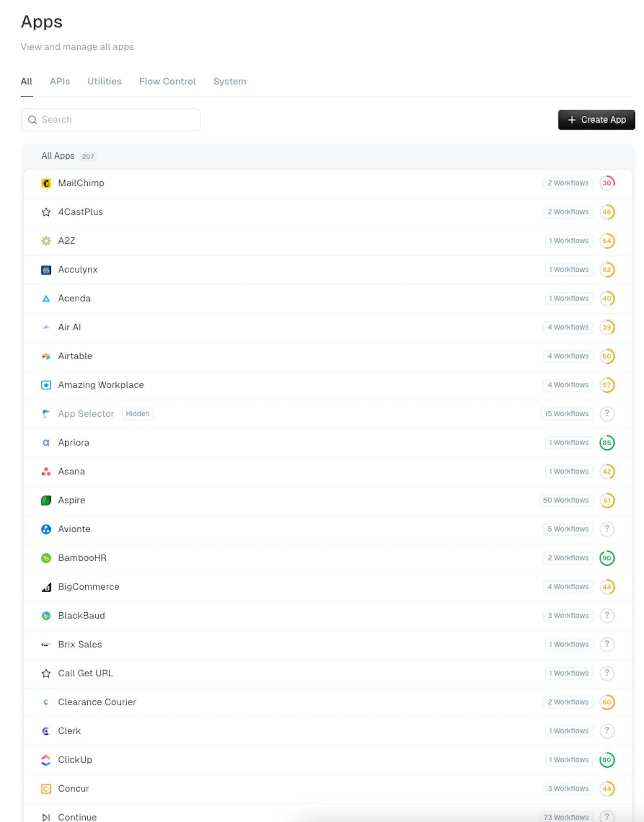The image size is (644, 822).
Task: Open the Flow Control tab
Action: 167,81
